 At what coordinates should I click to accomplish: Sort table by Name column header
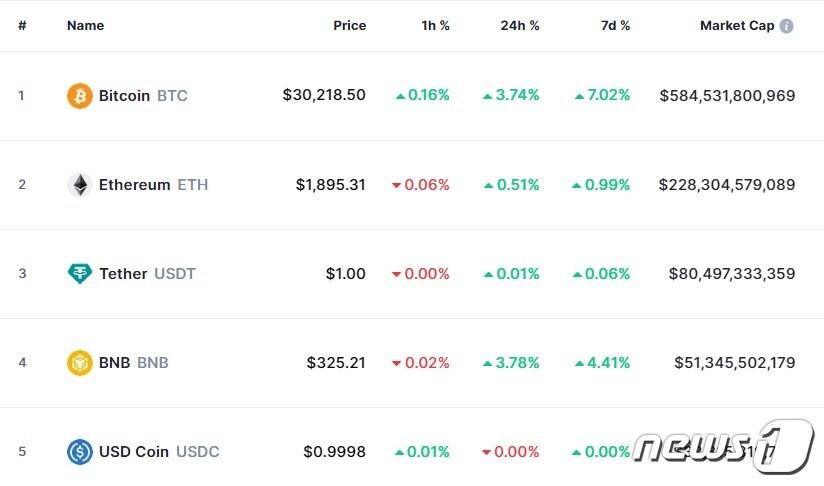[85, 26]
